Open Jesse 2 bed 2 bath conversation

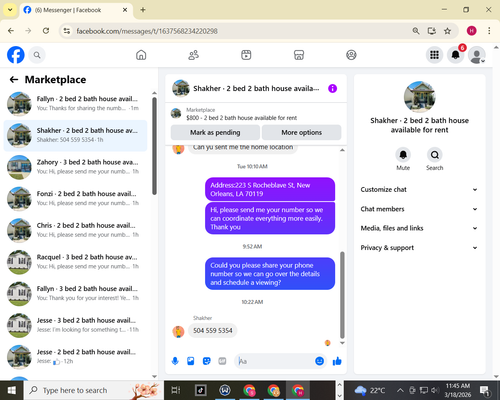75,357
